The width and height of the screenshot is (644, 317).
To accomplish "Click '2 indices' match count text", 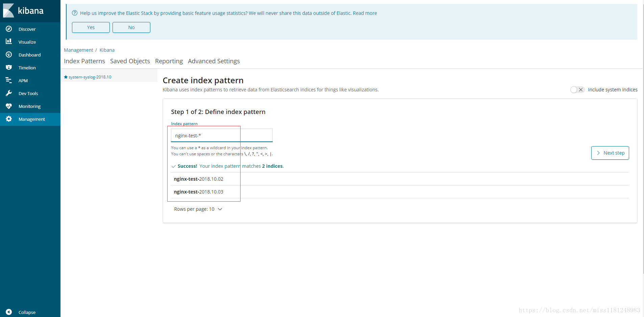I will tap(272, 166).
